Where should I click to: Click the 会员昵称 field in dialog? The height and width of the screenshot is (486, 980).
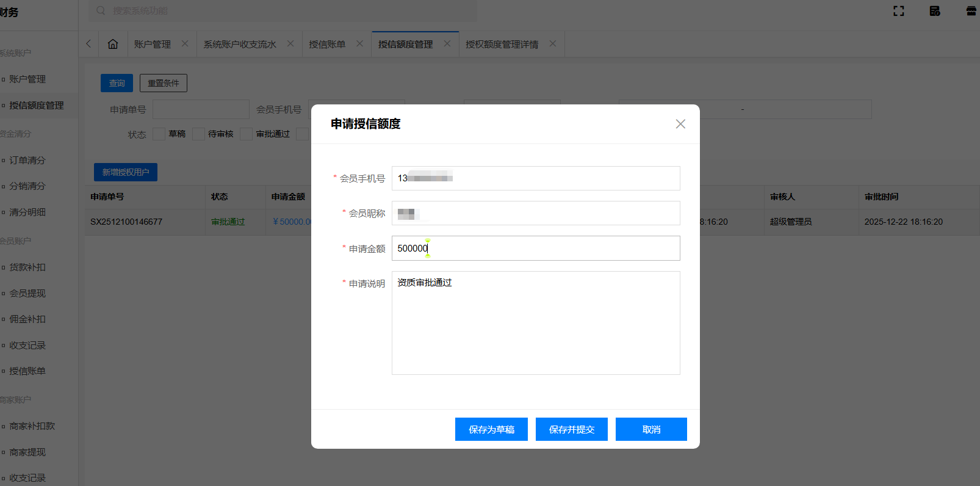(536, 213)
